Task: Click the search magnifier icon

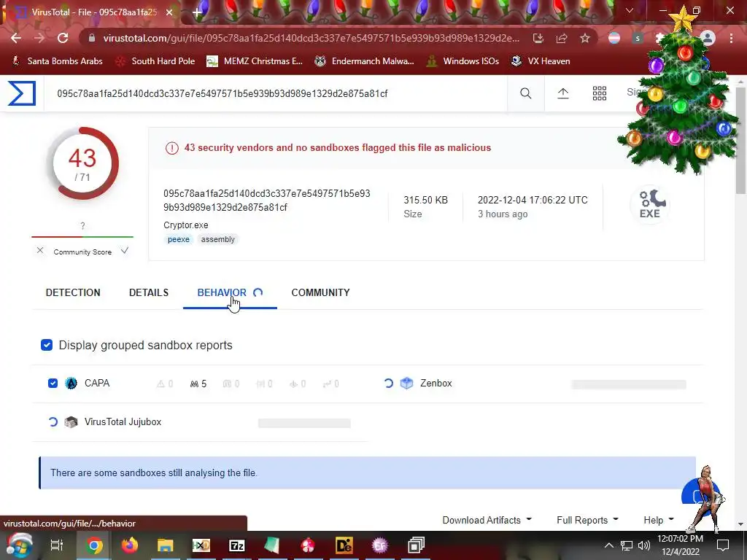Action: tap(525, 93)
